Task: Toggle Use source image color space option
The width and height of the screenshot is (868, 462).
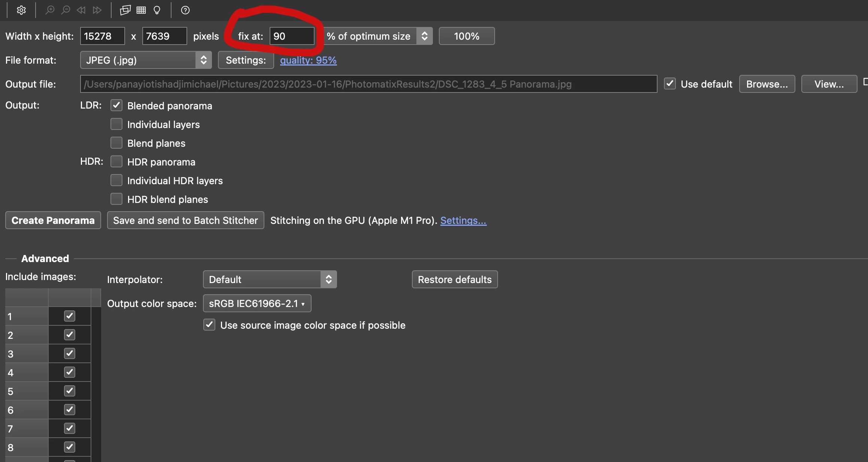Action: pyautogui.click(x=209, y=325)
